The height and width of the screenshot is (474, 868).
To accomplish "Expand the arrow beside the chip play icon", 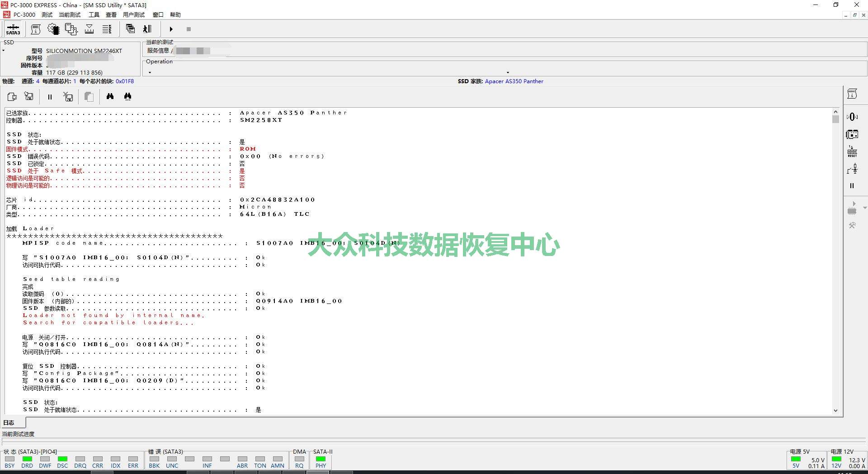I will pyautogui.click(x=865, y=208).
